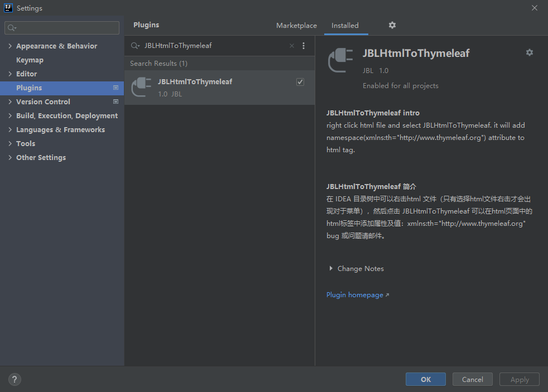
Task: Switch to the Marketplace tab
Action: coord(296,26)
